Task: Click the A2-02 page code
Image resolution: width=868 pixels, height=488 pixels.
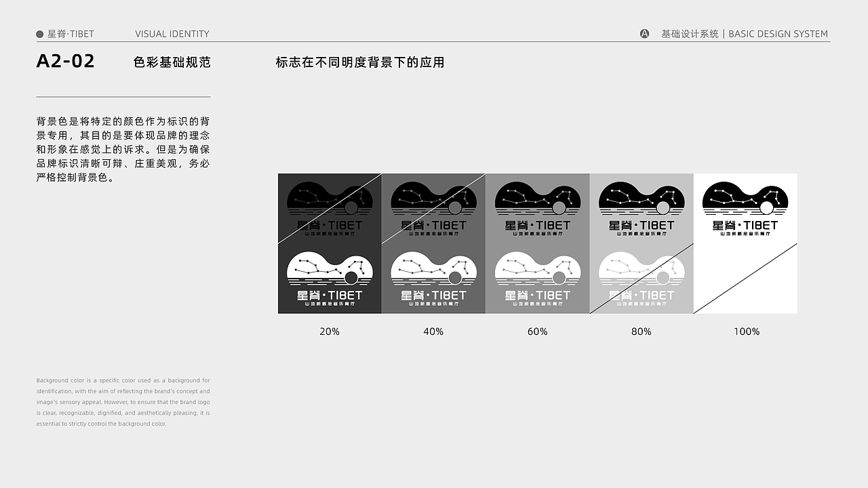Action: coord(66,62)
